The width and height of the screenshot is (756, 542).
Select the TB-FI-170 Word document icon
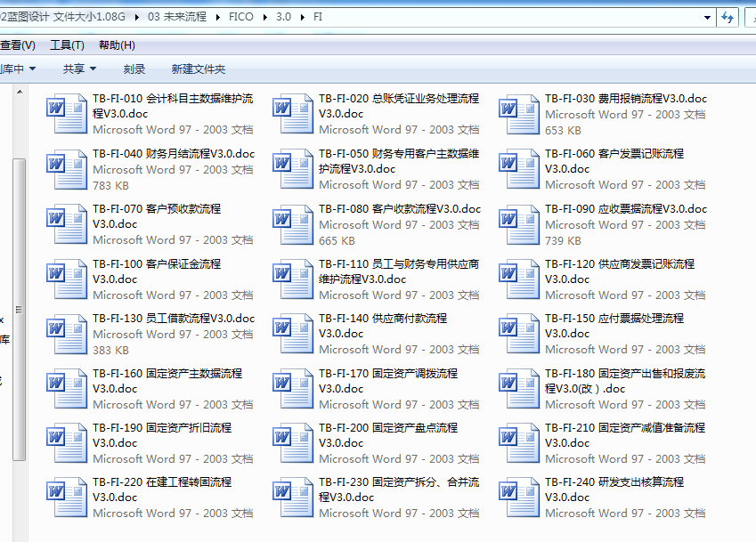click(293, 389)
